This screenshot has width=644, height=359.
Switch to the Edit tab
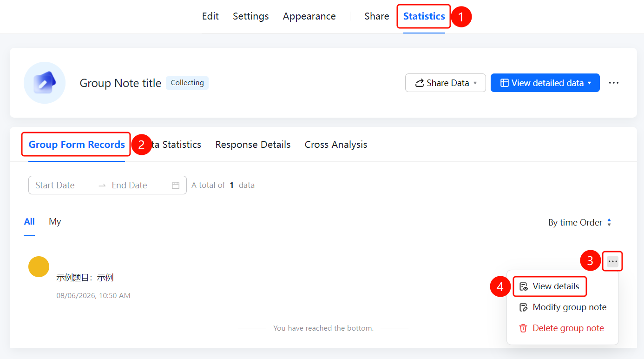(210, 16)
